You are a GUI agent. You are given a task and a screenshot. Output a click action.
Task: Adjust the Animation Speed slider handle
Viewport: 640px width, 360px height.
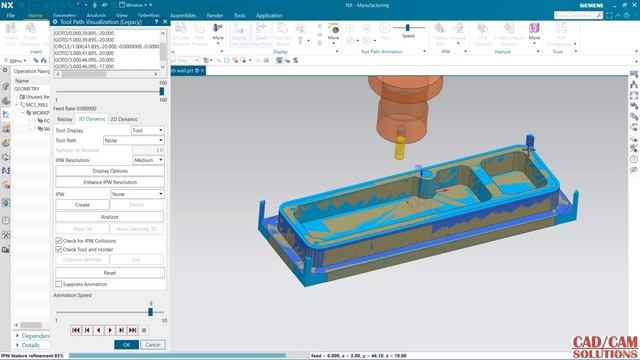pos(150,312)
